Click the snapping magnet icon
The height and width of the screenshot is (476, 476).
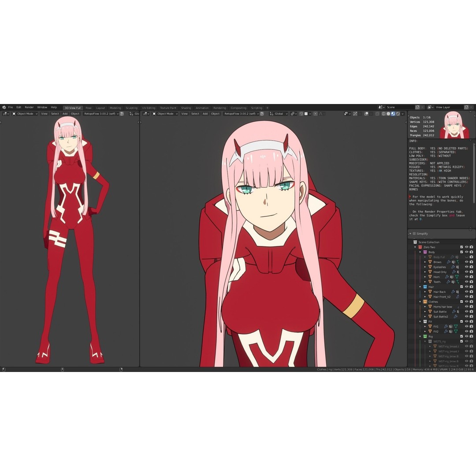pyautogui.click(x=301, y=114)
